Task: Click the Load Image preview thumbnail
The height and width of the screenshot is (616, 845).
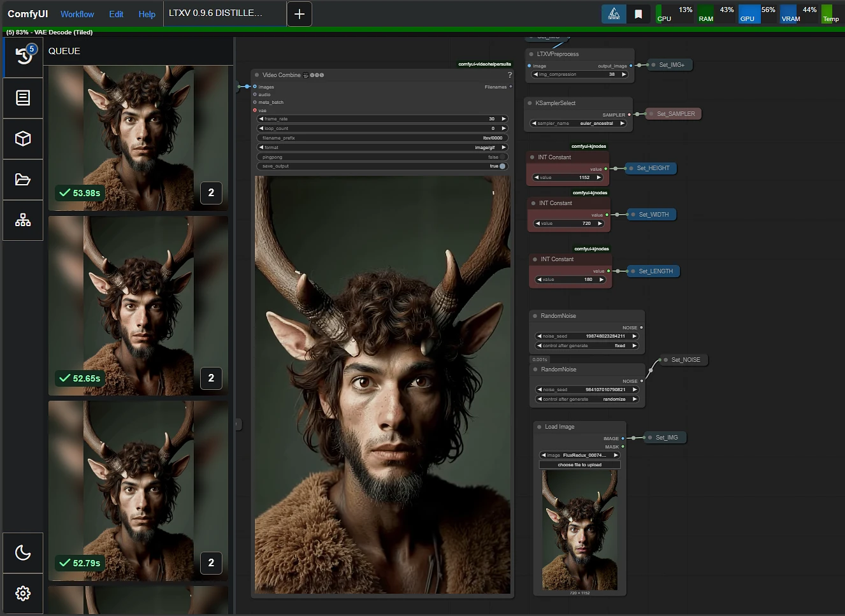Action: 579,530
